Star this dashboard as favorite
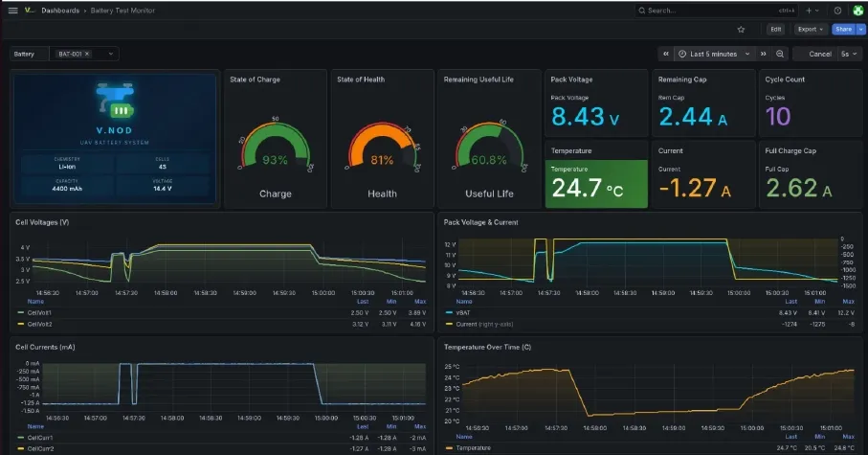 (742, 30)
